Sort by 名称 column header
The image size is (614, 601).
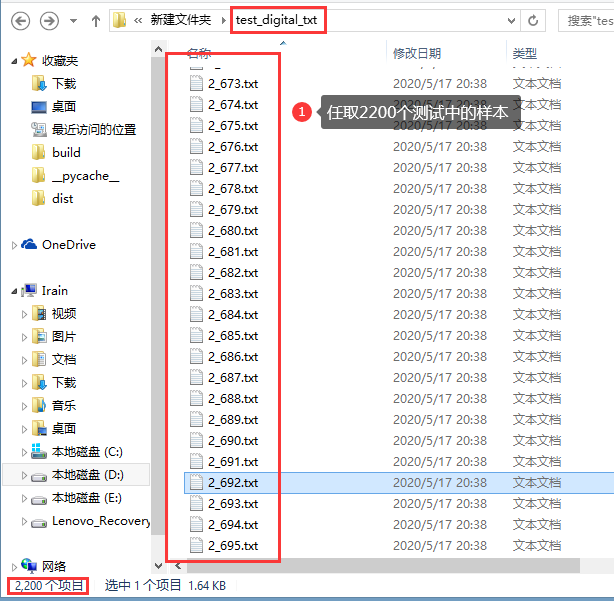199,53
